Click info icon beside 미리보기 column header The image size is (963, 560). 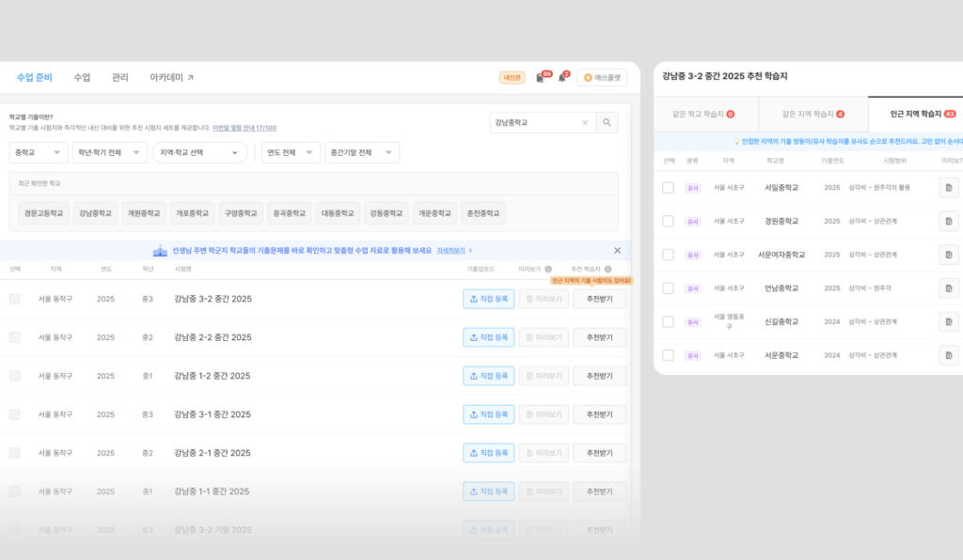[548, 270]
